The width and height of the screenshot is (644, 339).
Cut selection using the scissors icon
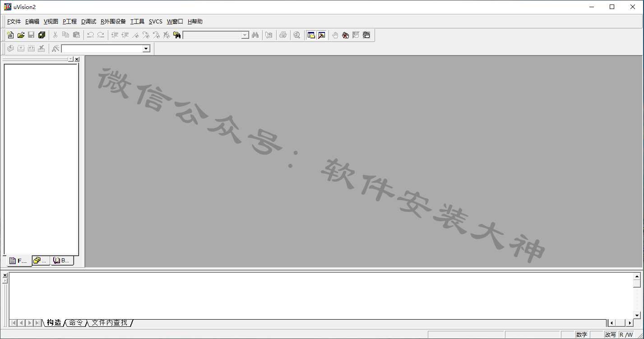[55, 35]
